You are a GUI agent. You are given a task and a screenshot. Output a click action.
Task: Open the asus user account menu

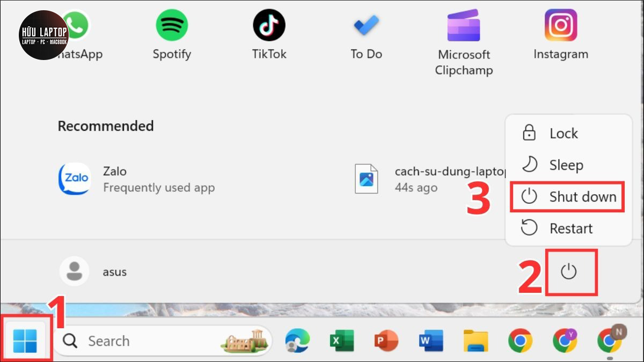click(x=93, y=271)
